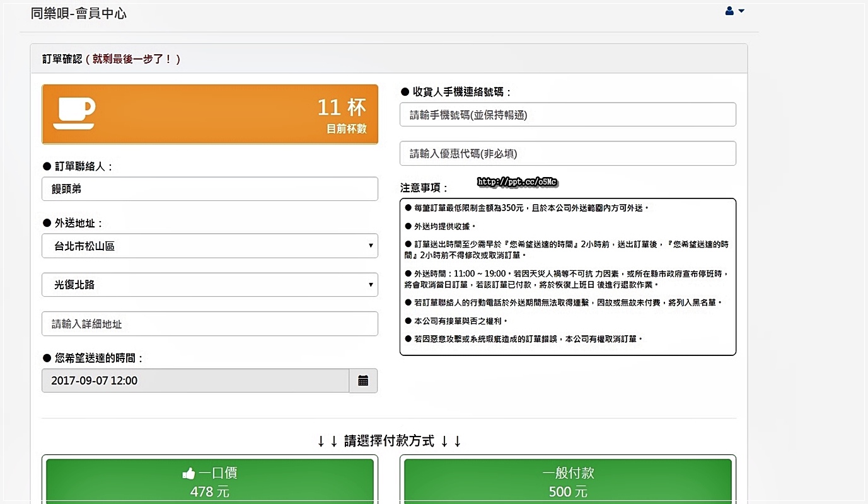This screenshot has height=504, width=868.
Task: Click the 11 杯 cup count text
Action: coord(341,108)
